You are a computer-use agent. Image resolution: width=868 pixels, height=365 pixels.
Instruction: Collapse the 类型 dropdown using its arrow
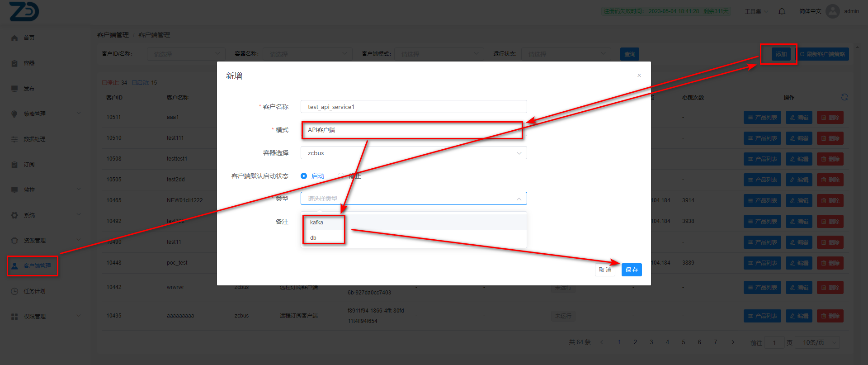[519, 199]
